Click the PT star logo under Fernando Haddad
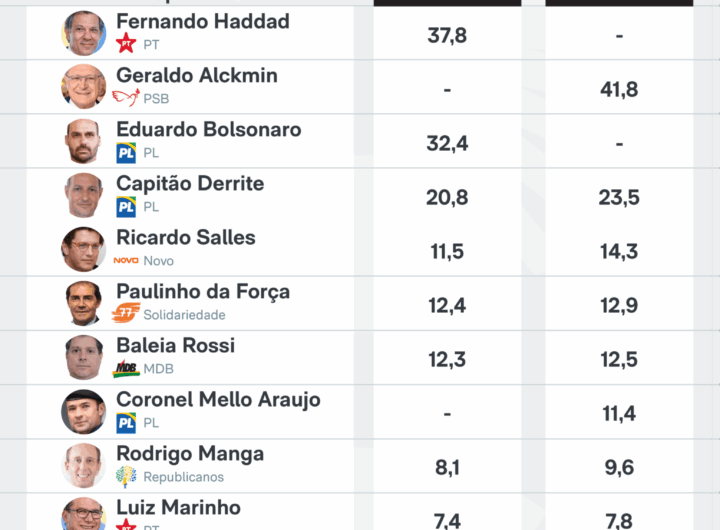This screenshot has height=530, width=720. pos(126,44)
